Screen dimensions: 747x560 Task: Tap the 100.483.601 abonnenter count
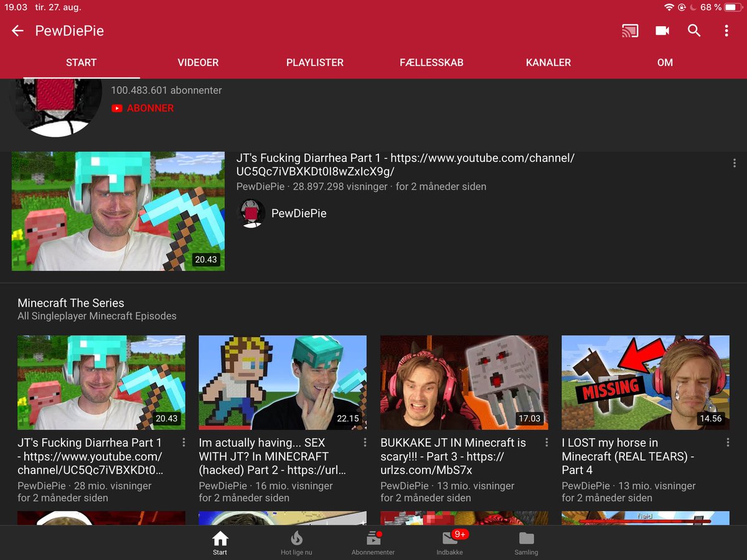(x=166, y=90)
